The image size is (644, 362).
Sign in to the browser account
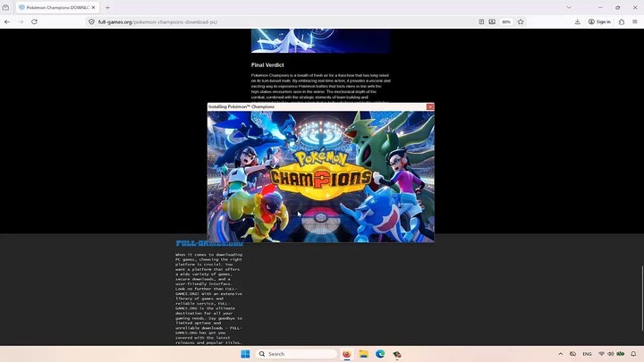coord(599,21)
